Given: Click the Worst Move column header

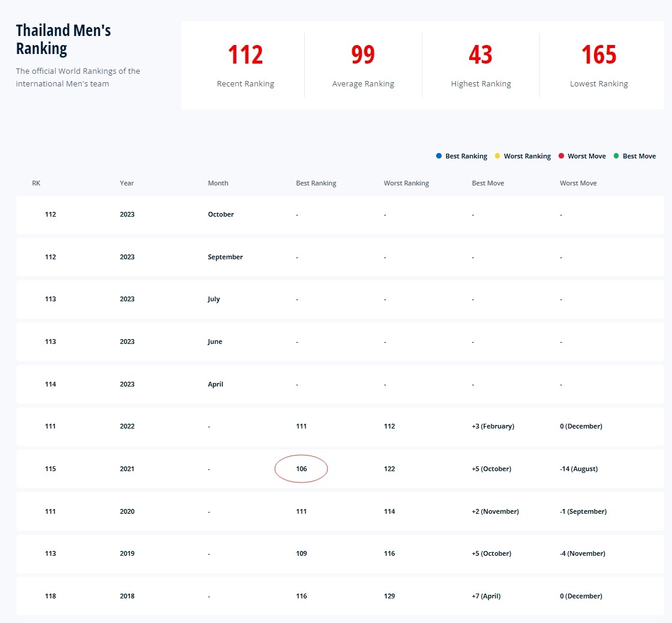Looking at the screenshot, I should click(578, 183).
